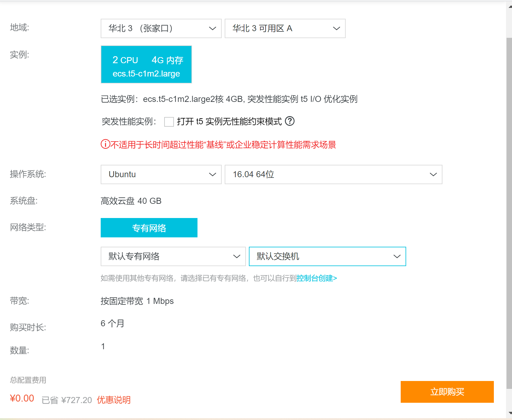Open the Ubuntu operating system dropdown
The height and width of the screenshot is (420, 512).
pos(161,174)
